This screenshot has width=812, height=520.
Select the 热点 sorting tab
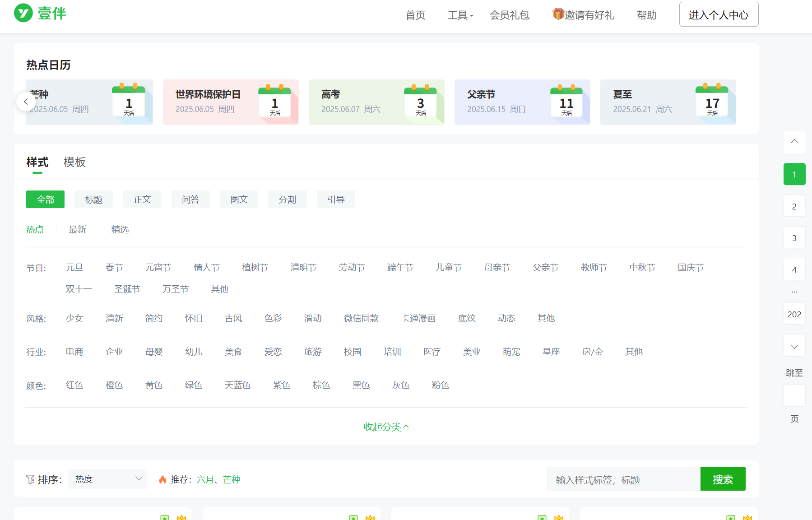(35, 229)
